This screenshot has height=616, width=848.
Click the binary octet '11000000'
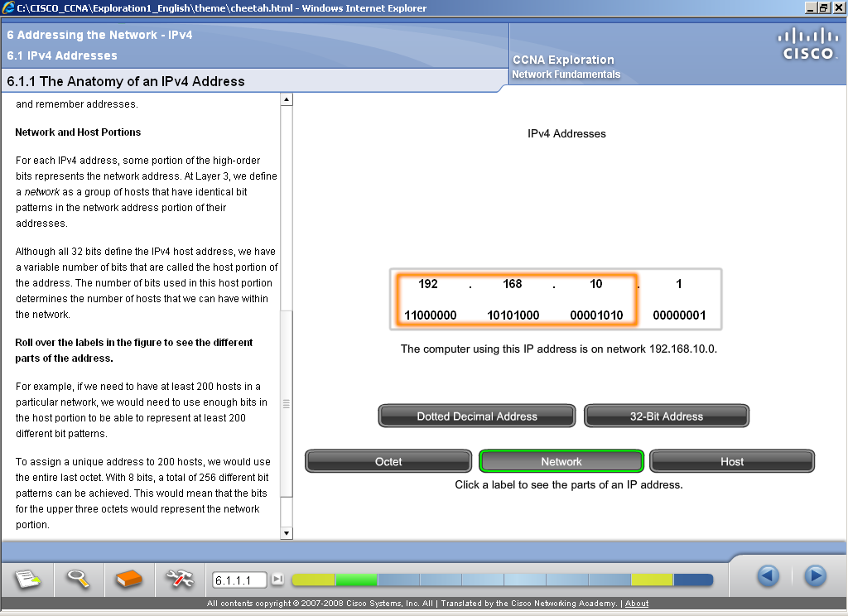coord(431,315)
